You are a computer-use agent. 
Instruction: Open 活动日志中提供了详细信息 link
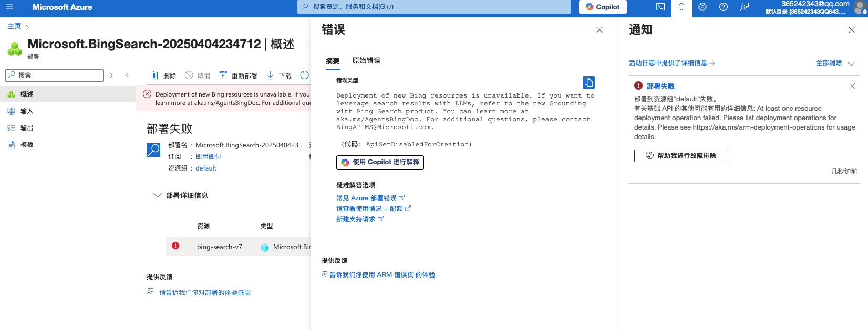pos(671,63)
